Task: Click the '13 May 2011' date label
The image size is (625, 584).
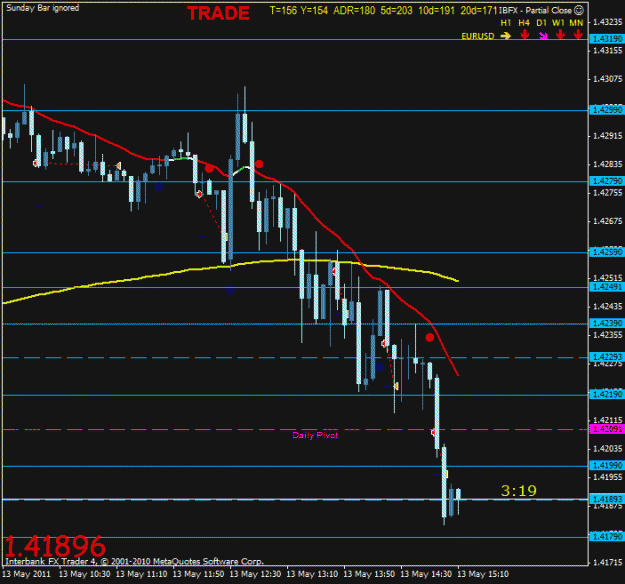Action: [27, 574]
